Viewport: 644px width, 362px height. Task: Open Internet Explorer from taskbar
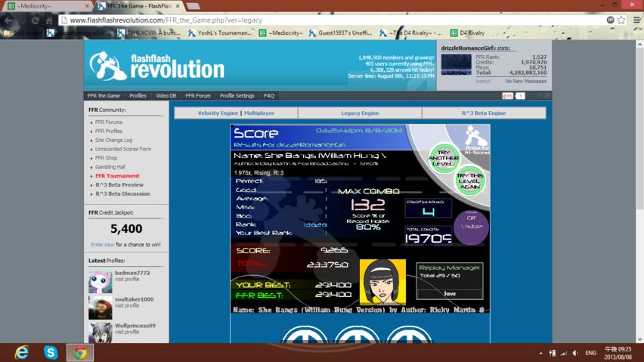click(21, 353)
